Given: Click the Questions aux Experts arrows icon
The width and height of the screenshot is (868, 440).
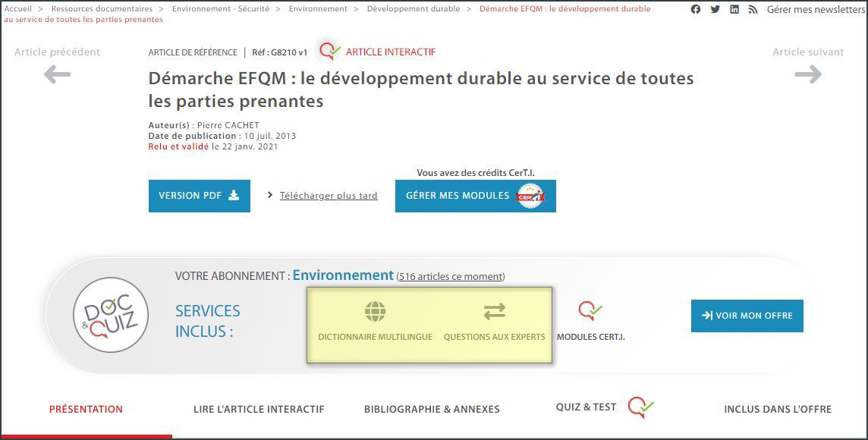Looking at the screenshot, I should (x=494, y=312).
